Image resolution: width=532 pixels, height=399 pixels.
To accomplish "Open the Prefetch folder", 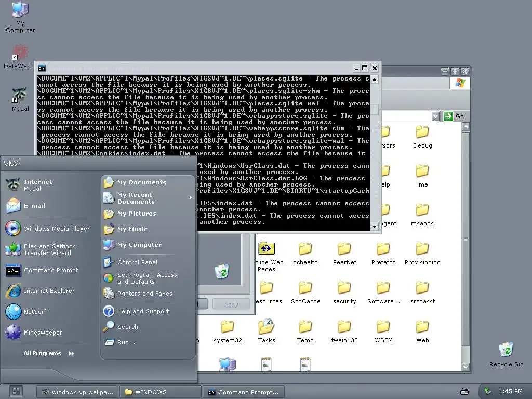I will coord(383,254).
